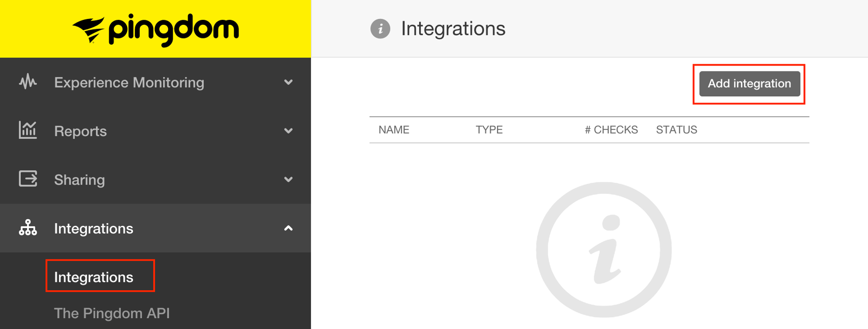Click the # CHECKS column header
Screen dimensions: 868x329
[611, 129]
